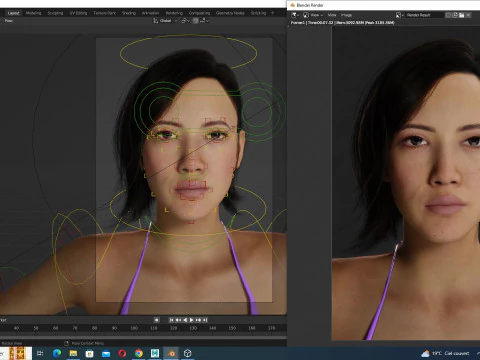
Task: Open the image browse dropdown beside Render Result
Action: pyautogui.click(x=400, y=15)
